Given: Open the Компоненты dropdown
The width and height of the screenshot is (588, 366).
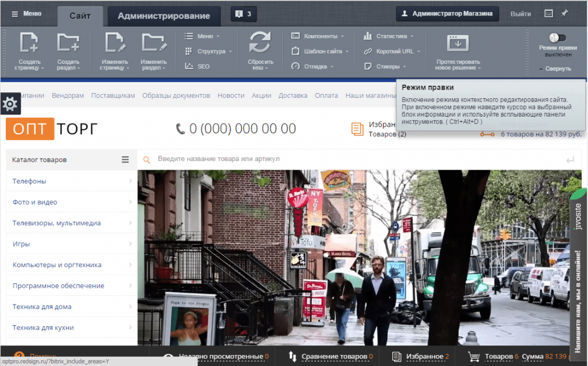Looking at the screenshot, I should tap(318, 36).
